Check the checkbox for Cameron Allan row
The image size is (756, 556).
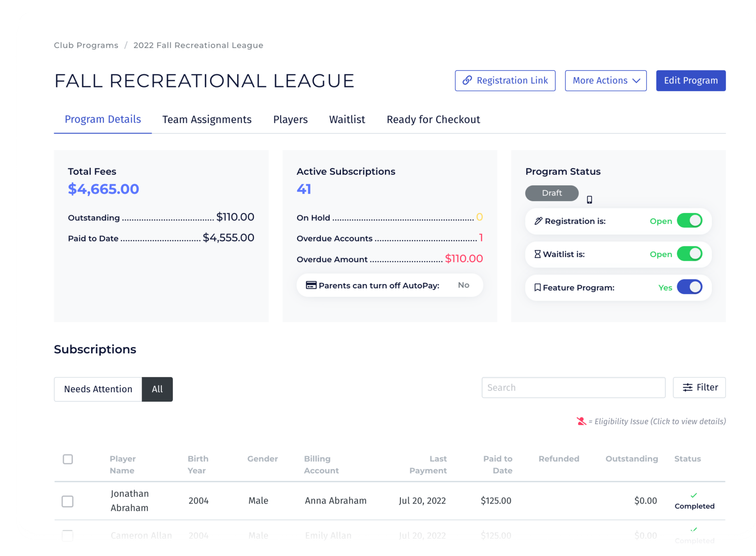(68, 536)
